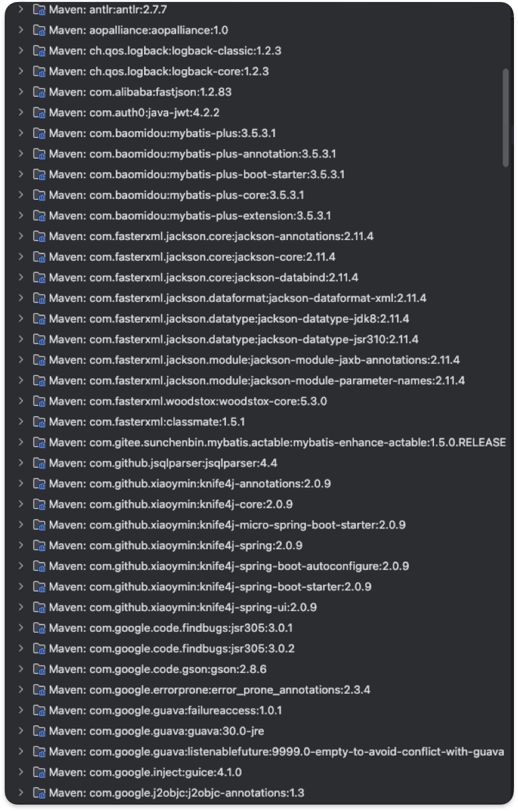
Task: Select the j2objc-annotations:1.3 row text
Action: pos(177,793)
